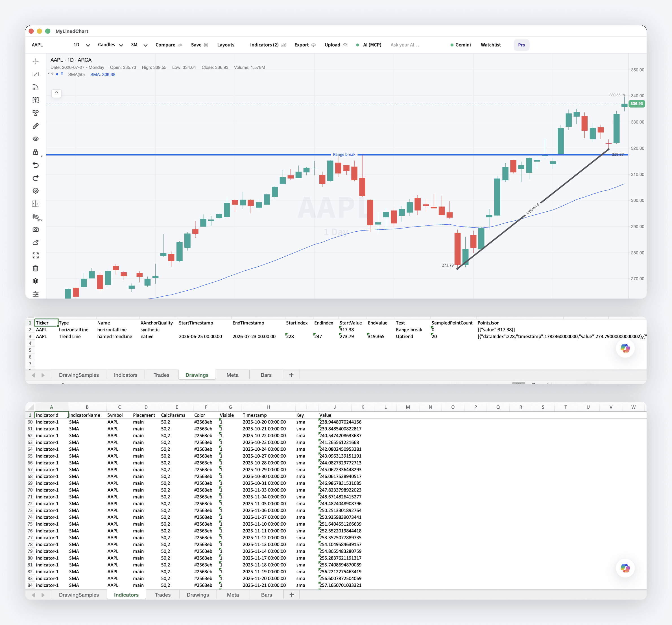Image resolution: width=672 pixels, height=625 pixels.
Task: Open DrawingSamples tab in Drawings spreadsheet
Action: coord(79,375)
